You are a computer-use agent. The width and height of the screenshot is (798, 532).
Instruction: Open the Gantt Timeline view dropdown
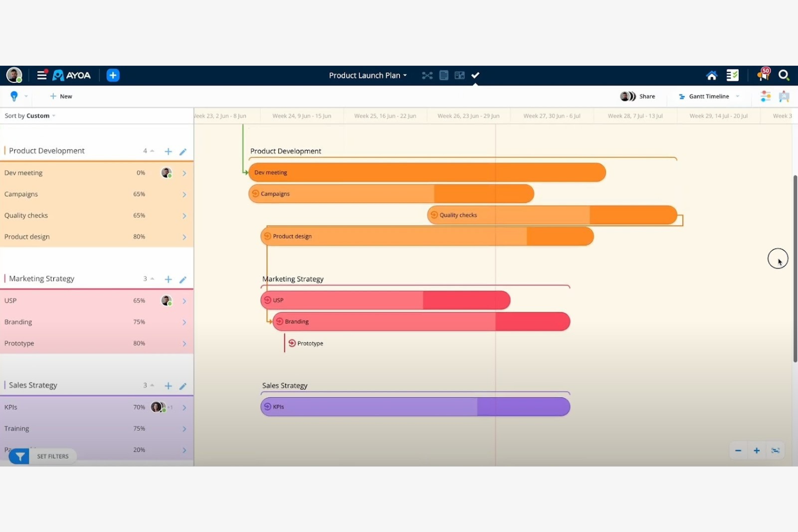[708, 96]
